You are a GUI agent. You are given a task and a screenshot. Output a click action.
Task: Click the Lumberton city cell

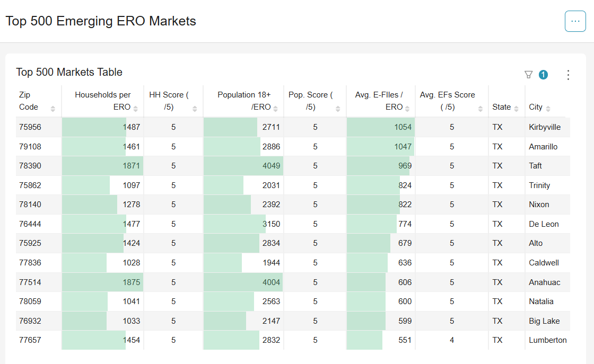[547, 340]
